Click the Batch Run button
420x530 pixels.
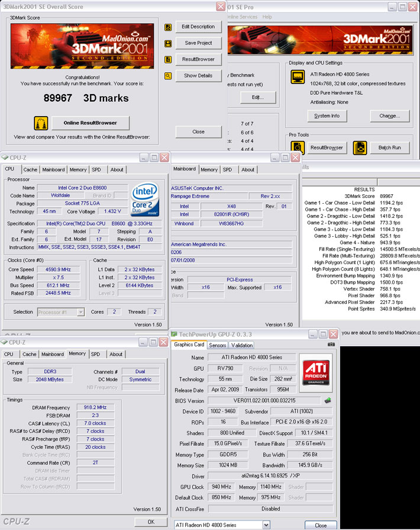click(x=390, y=147)
